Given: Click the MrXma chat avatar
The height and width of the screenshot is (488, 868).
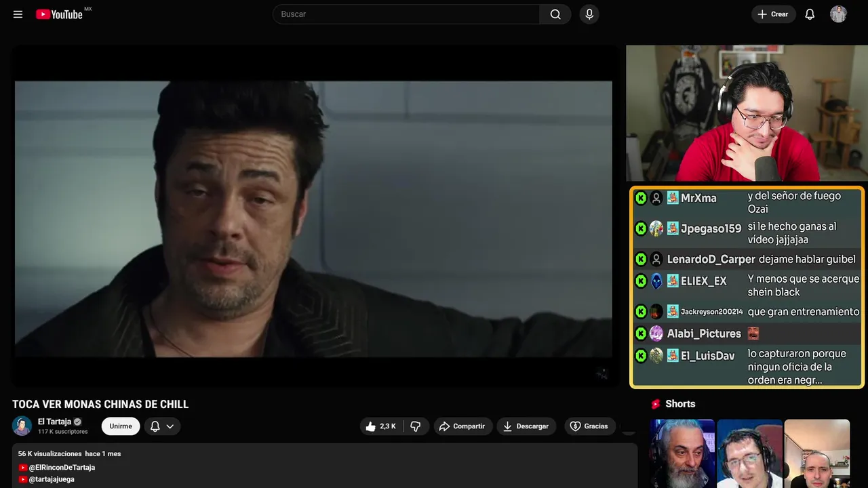Looking at the screenshot, I should point(656,198).
